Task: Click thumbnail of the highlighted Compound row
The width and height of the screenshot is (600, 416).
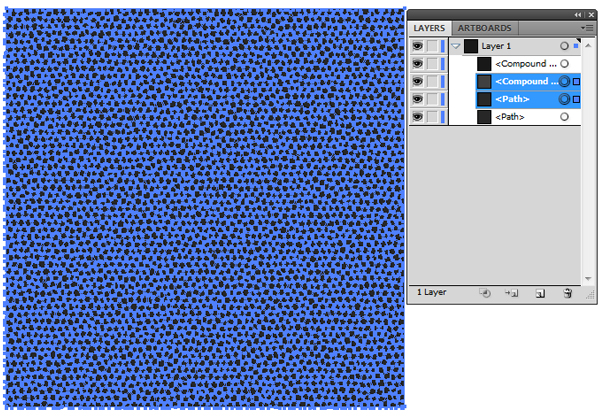Action: click(x=484, y=81)
